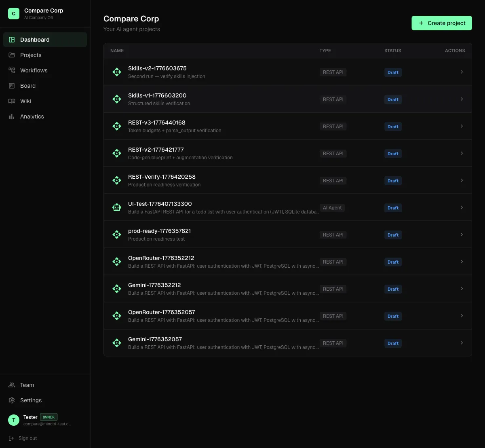Click "Token budgets + parse_output verification" text
The height and width of the screenshot is (448, 485).
click(x=175, y=131)
